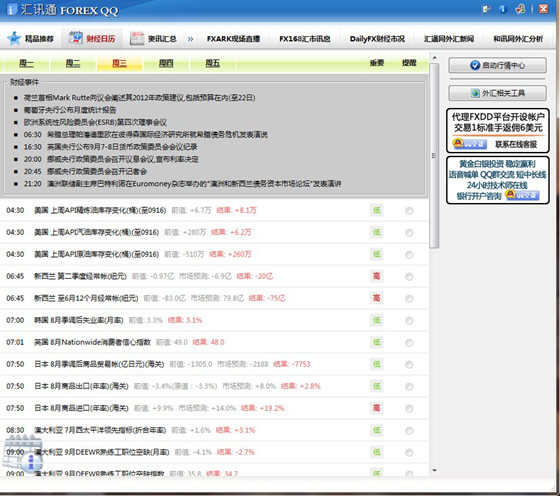Screen dimensions: 560x496
Task: Click the QQ chat icon in gold investment ad
Action: coord(522,195)
